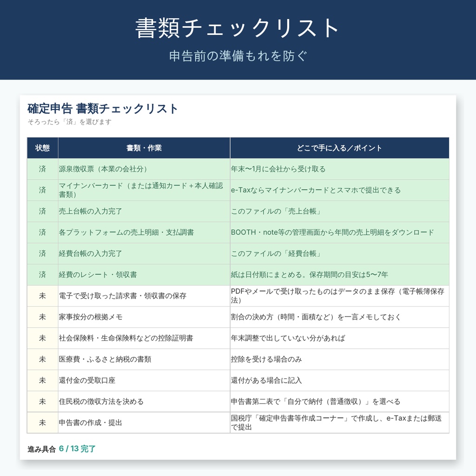Click 年末調整で出していない分があれば note
This screenshot has width=476, height=476.
(339, 338)
